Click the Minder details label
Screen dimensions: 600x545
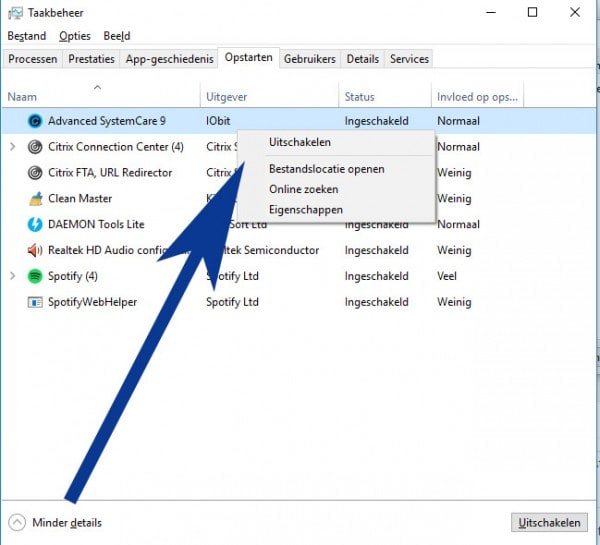(67, 523)
